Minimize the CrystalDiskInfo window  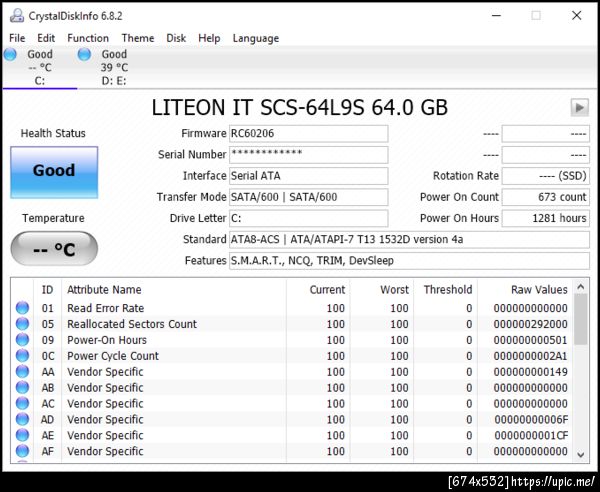497,16
